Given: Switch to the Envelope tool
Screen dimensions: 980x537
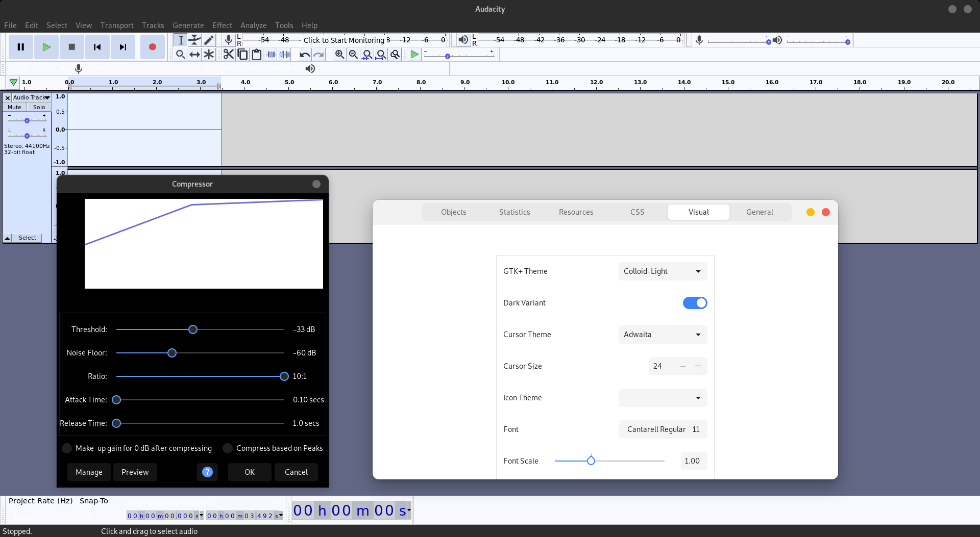Looking at the screenshot, I should (194, 40).
